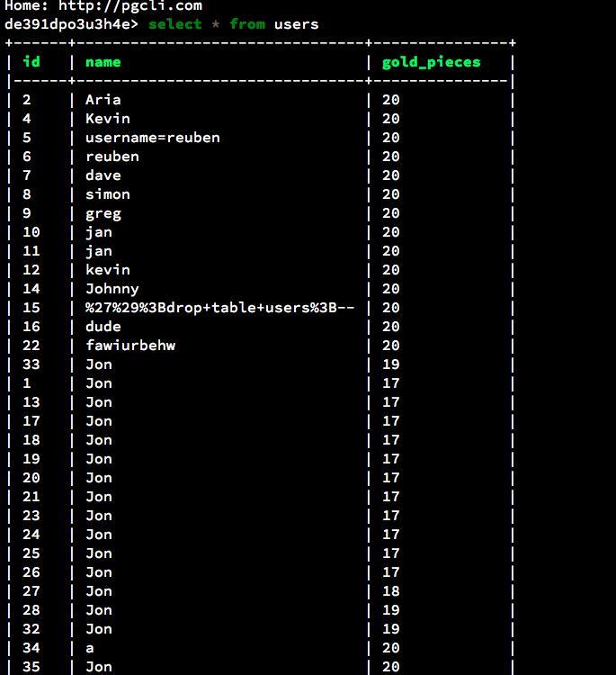Click the http://pgcli.com home URL

130,5
